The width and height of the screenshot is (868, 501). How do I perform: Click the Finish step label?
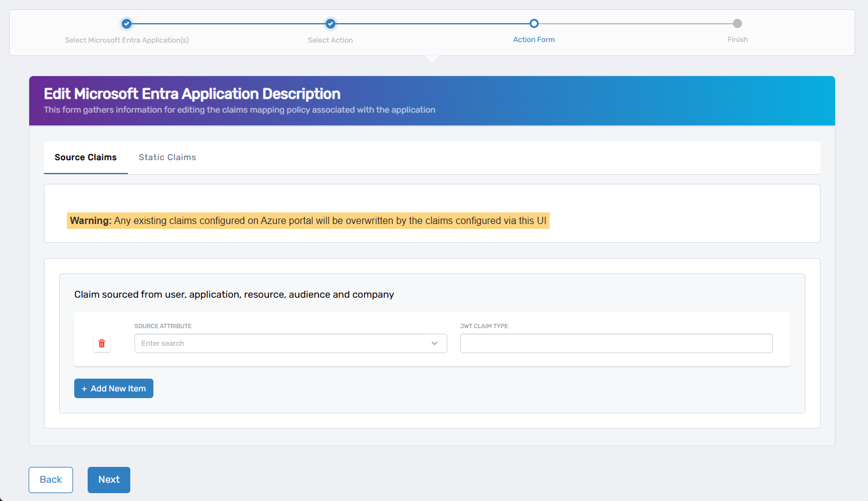pyautogui.click(x=737, y=40)
